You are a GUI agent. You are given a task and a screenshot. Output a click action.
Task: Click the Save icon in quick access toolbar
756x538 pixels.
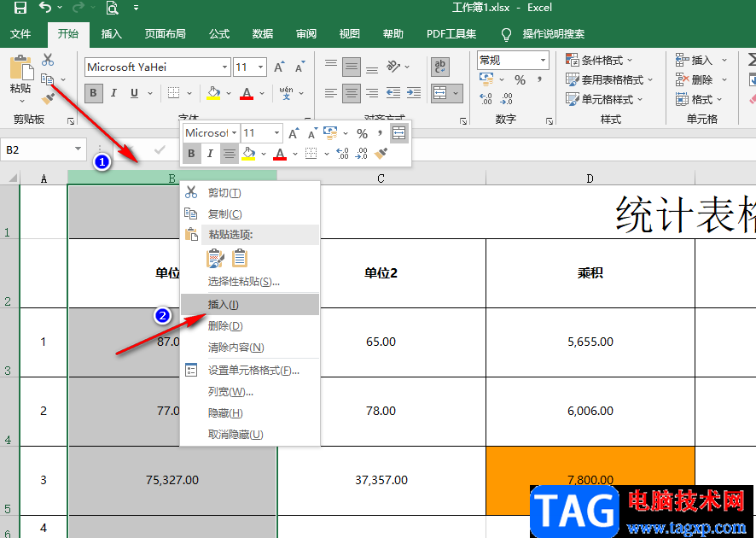coord(20,7)
